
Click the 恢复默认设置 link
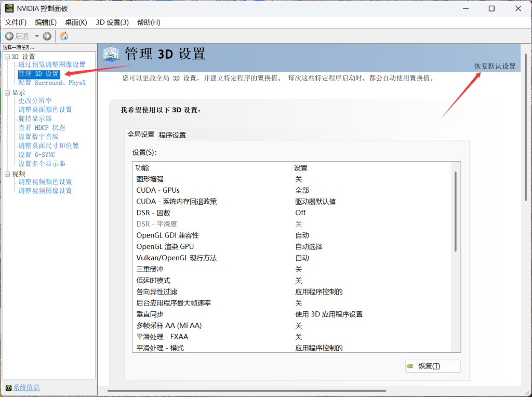coord(495,66)
